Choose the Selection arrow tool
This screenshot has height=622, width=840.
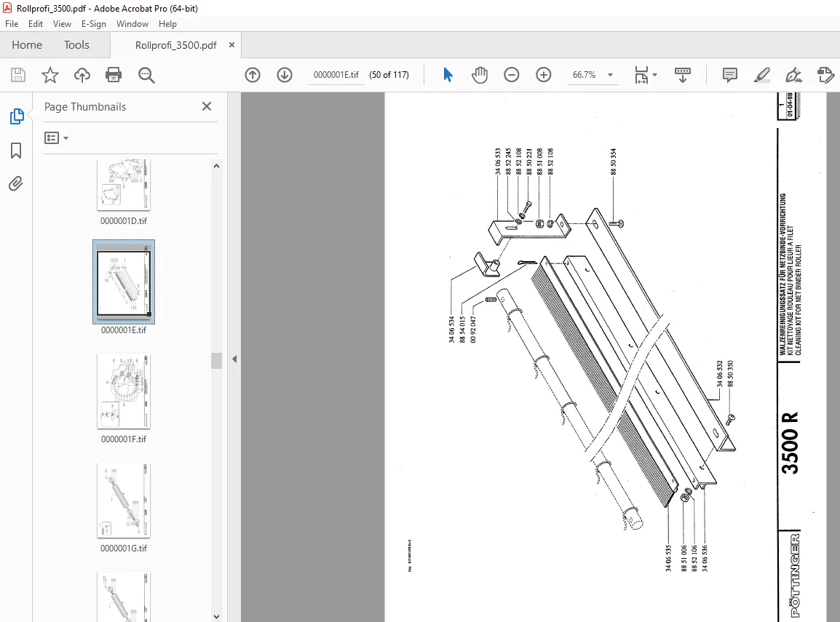point(448,75)
